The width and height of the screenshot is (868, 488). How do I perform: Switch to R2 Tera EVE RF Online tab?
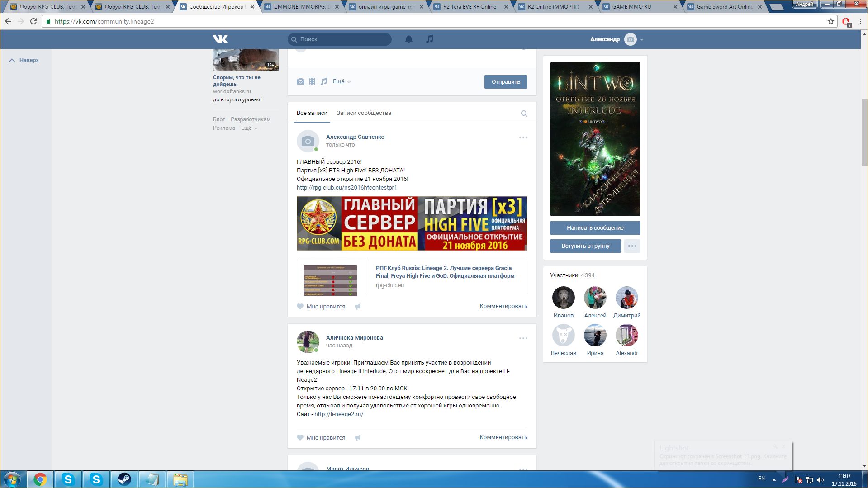pyautogui.click(x=470, y=7)
